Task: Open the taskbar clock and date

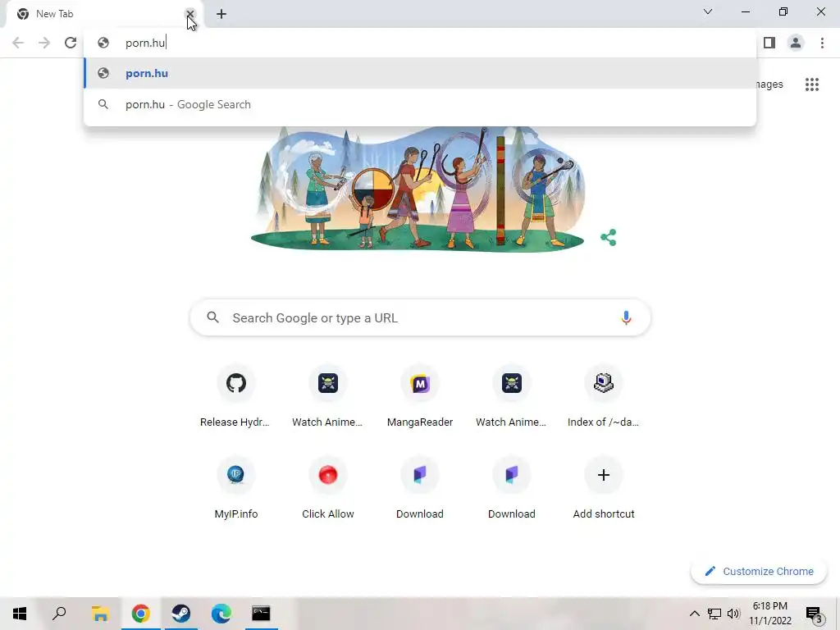Action: click(x=769, y=614)
